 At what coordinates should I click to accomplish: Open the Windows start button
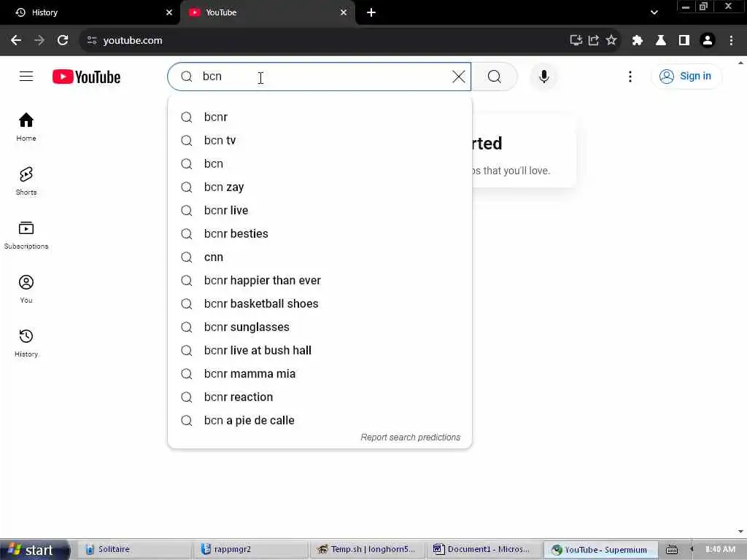tap(34, 550)
